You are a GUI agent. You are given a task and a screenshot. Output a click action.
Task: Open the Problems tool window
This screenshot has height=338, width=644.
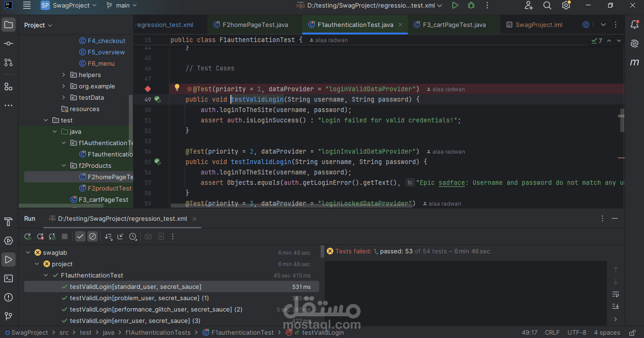coord(8,297)
